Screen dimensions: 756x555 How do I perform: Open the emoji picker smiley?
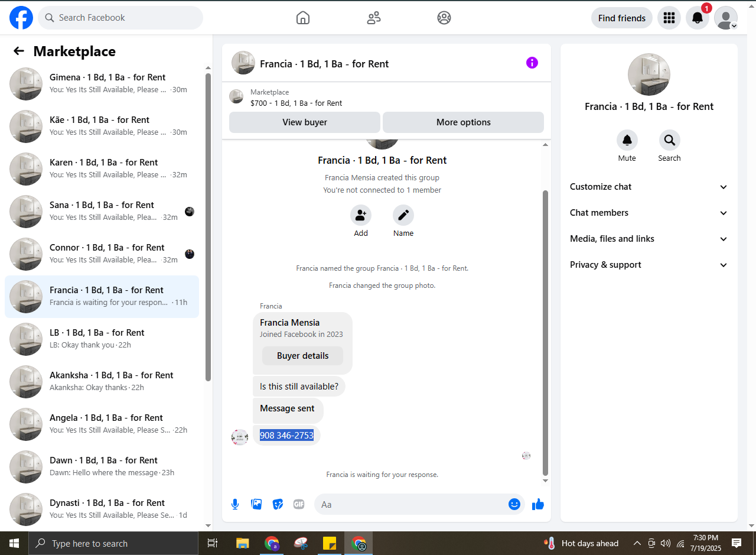(x=514, y=504)
